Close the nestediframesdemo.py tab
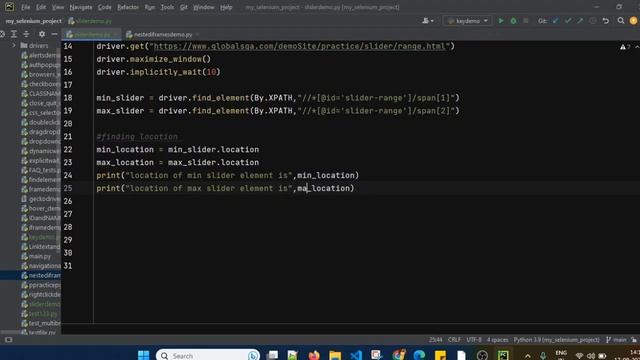This screenshot has height=360, width=640. coord(198,34)
